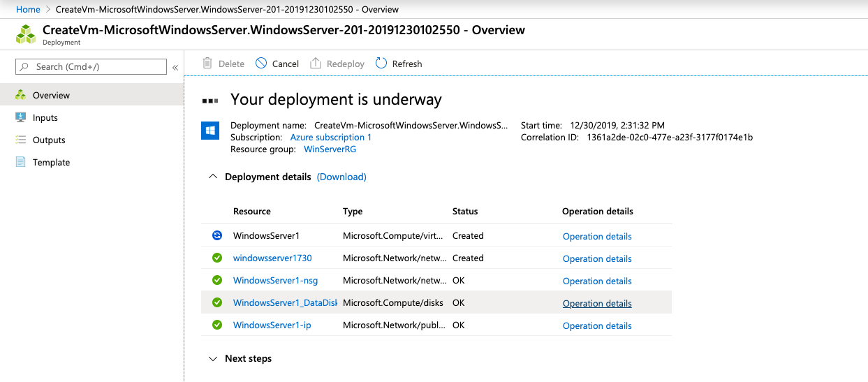Screen dimensions: 868x382
Task: Click the in-progress status icon for WindowsServer1
Action: [x=217, y=235]
